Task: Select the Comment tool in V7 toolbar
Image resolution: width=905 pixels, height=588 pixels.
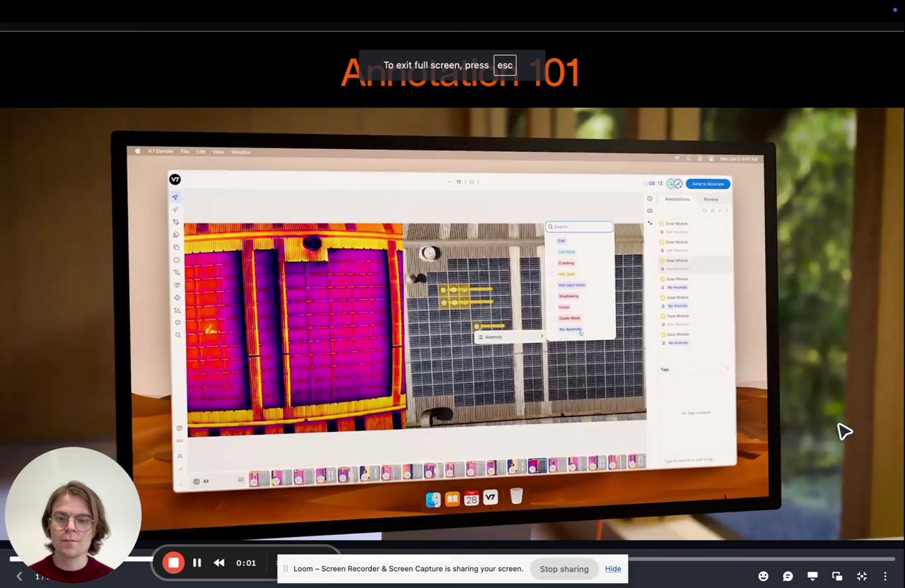Action: click(x=177, y=322)
